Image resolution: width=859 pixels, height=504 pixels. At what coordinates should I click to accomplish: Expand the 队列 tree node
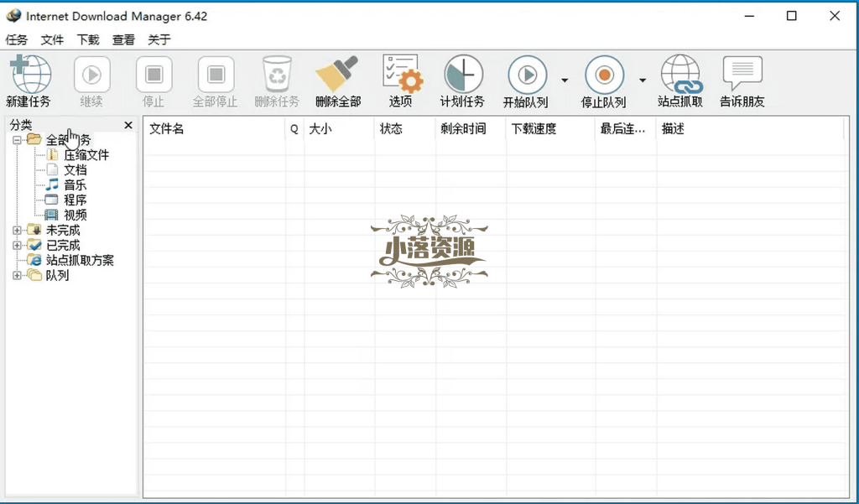point(17,275)
